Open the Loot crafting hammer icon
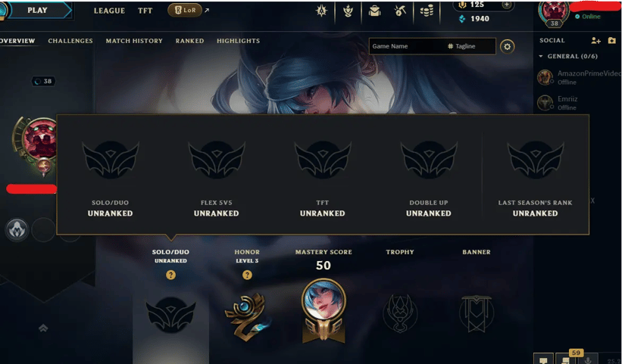The height and width of the screenshot is (364, 622). click(400, 11)
